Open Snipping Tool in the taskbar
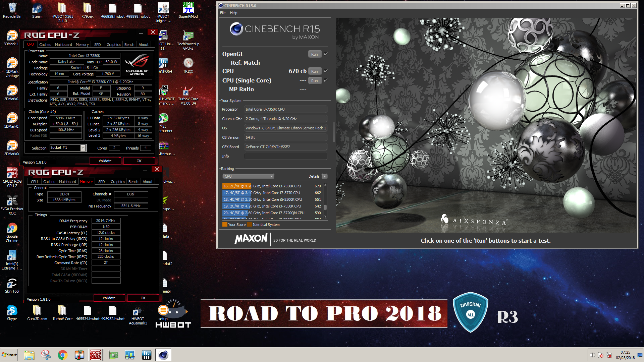The image size is (644, 362). [46, 355]
